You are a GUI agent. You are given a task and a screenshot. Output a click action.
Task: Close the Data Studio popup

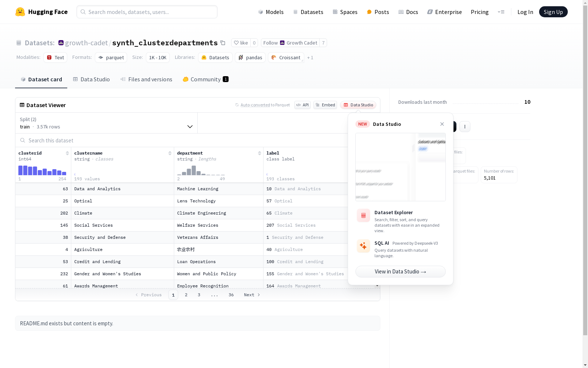(442, 124)
